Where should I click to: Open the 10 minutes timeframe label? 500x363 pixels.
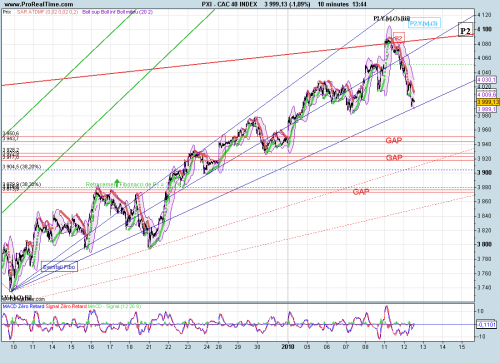tap(333, 4)
